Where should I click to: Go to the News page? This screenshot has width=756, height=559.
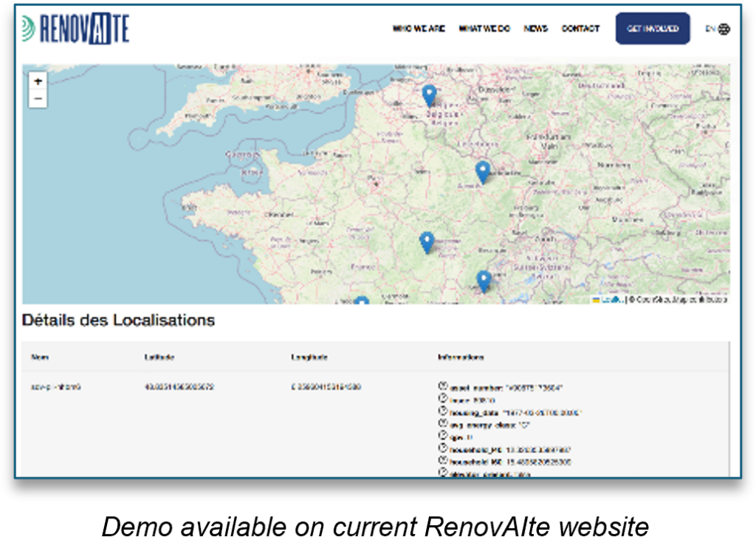tap(536, 29)
